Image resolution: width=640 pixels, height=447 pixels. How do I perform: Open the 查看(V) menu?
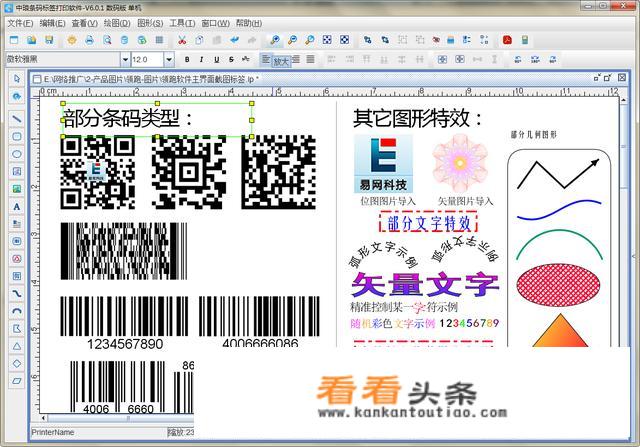tap(84, 23)
